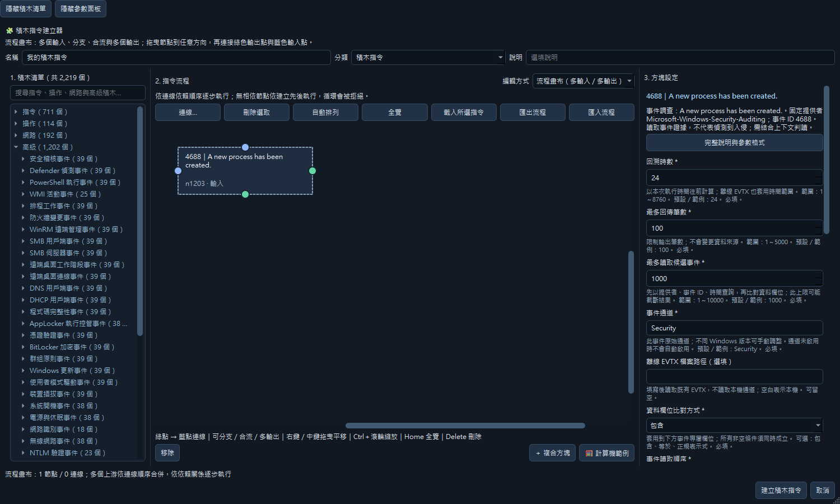Expand the 指令 (711 個) category
The width and height of the screenshot is (840, 504).
16,112
